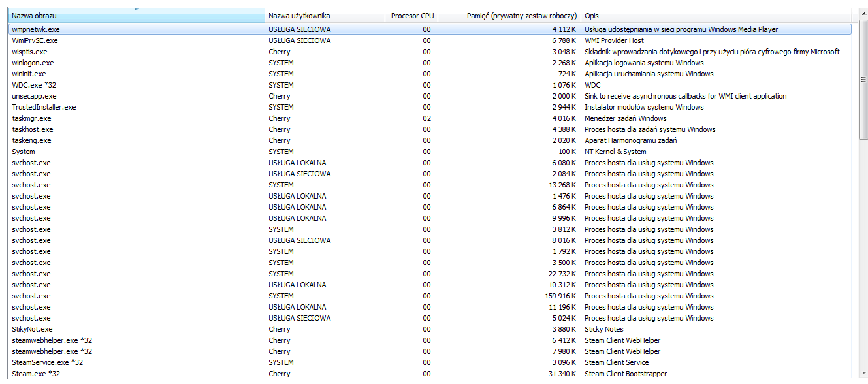
Task: Click the vertical scrollbar thumb
Action: pyautogui.click(x=863, y=78)
